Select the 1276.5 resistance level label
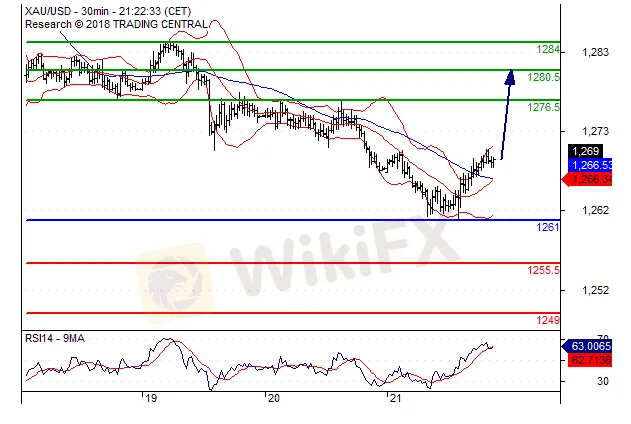The height and width of the screenshot is (424, 631). 543,106
